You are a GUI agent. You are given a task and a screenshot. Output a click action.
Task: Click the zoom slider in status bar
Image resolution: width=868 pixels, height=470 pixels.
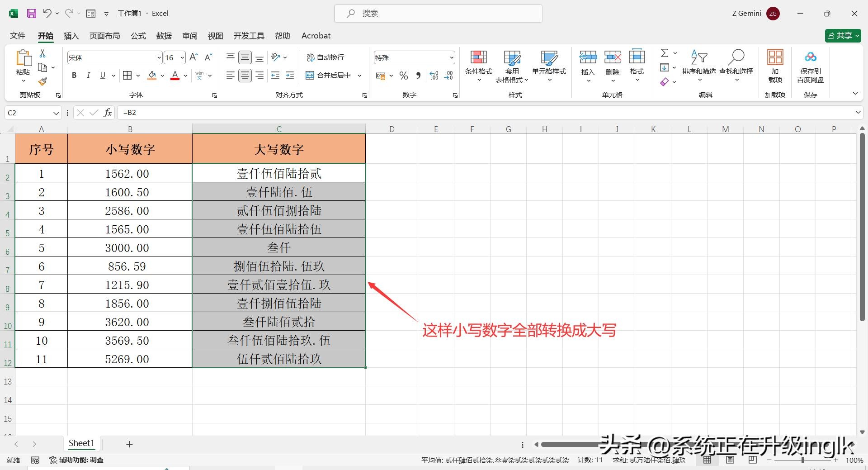pyautogui.click(x=802, y=460)
